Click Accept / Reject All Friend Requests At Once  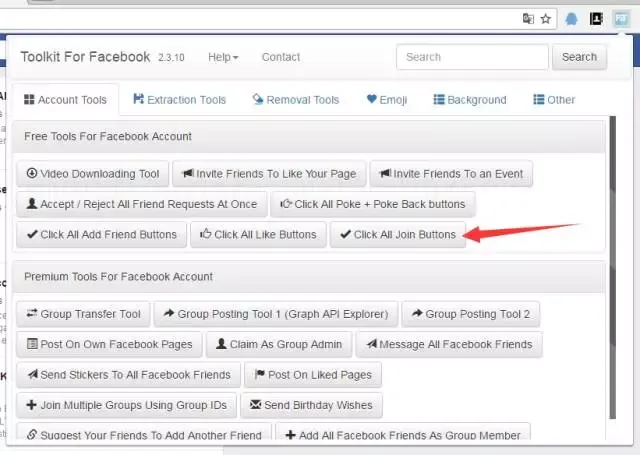(x=142, y=204)
